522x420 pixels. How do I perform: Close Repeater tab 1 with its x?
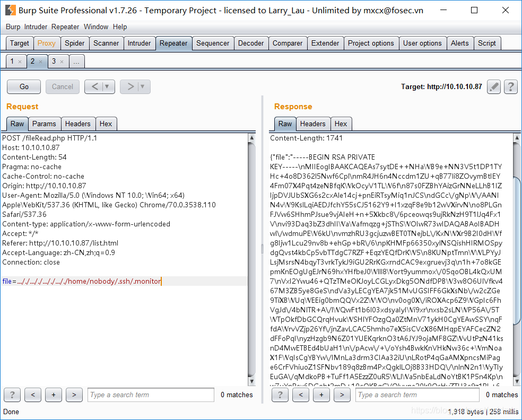pyautogui.click(x=20, y=62)
